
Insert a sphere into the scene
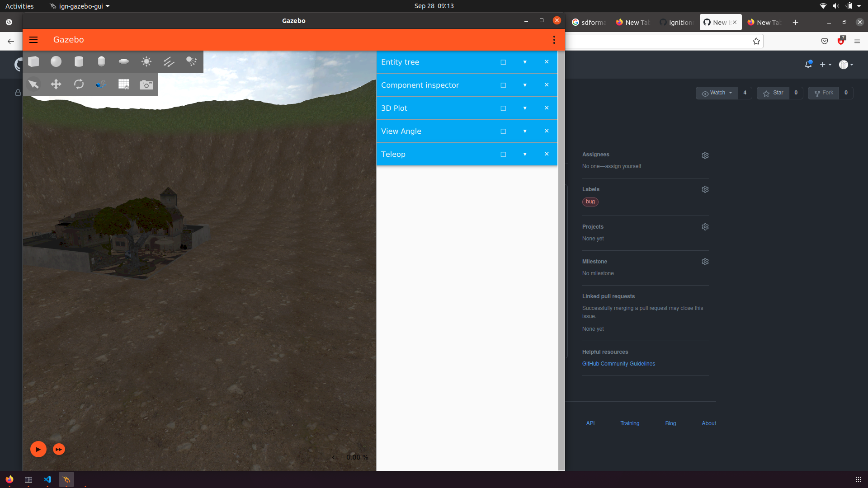(x=56, y=61)
